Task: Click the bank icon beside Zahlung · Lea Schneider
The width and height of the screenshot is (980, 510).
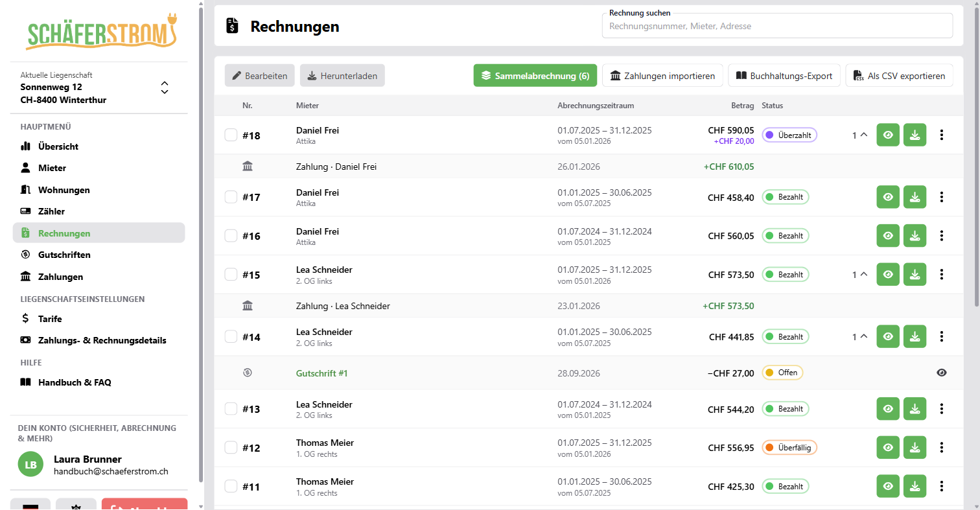Action: (248, 306)
